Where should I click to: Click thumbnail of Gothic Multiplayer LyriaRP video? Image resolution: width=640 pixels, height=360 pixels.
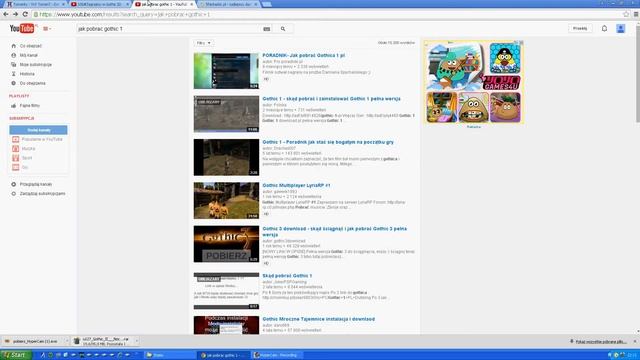[226, 200]
